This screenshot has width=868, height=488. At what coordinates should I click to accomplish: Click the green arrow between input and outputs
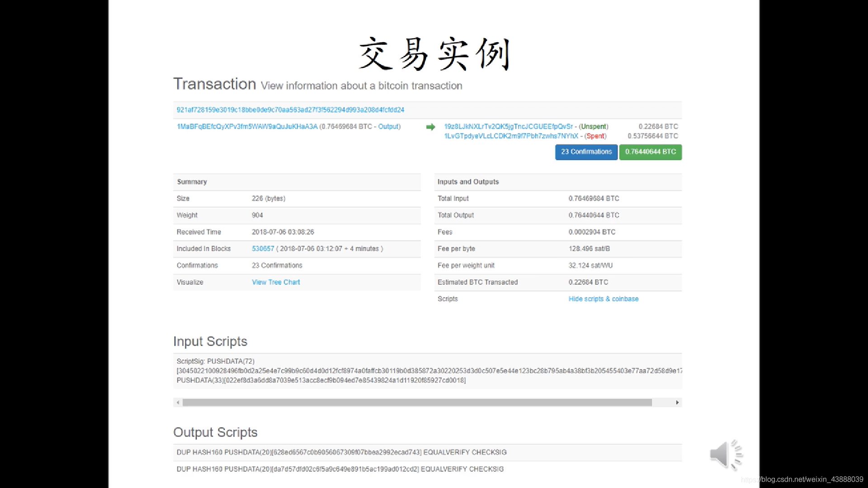click(430, 127)
